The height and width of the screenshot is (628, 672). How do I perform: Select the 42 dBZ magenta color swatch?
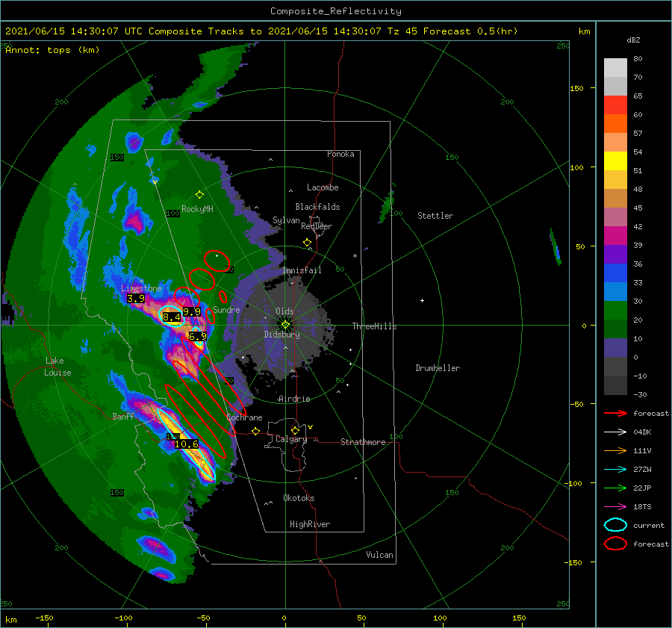pyautogui.click(x=615, y=235)
